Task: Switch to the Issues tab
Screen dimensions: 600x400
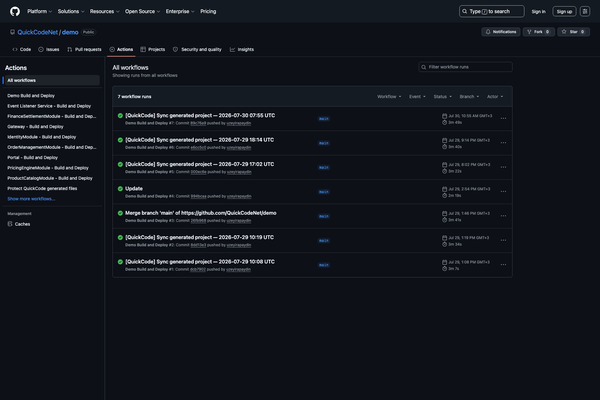Action: click(x=49, y=49)
